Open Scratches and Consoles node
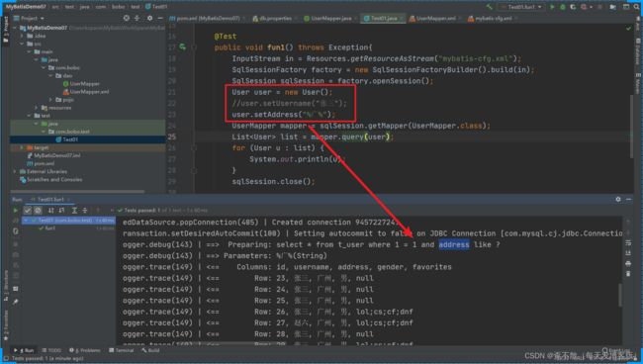Screen dimensions: 643x364 tap(50, 180)
